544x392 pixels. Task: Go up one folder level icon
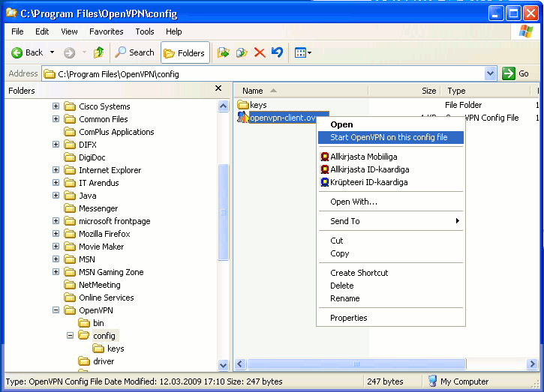coord(99,52)
